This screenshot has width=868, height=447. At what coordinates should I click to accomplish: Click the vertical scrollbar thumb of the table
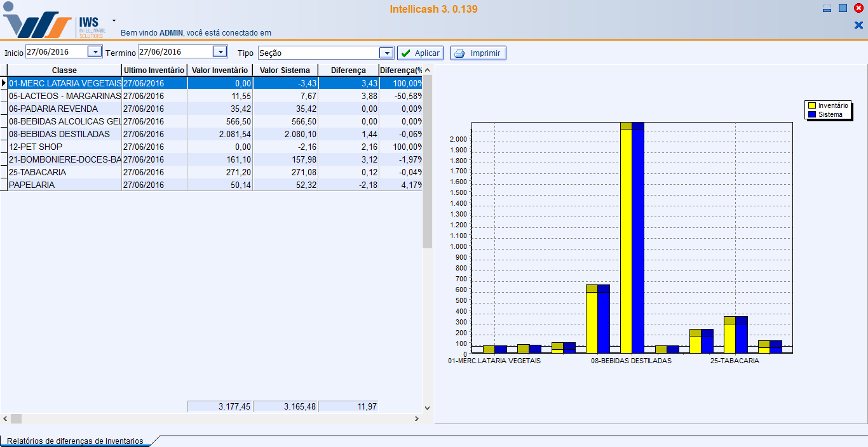[427, 161]
